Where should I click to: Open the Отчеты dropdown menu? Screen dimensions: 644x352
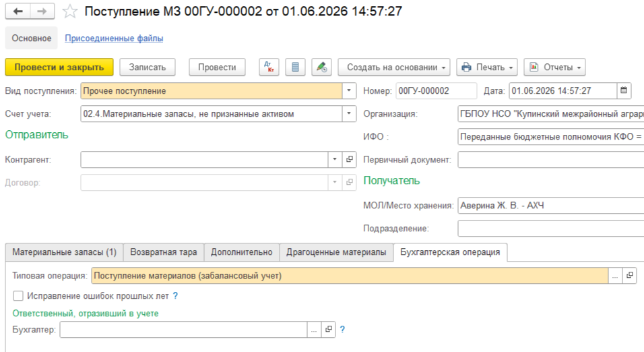click(x=554, y=67)
